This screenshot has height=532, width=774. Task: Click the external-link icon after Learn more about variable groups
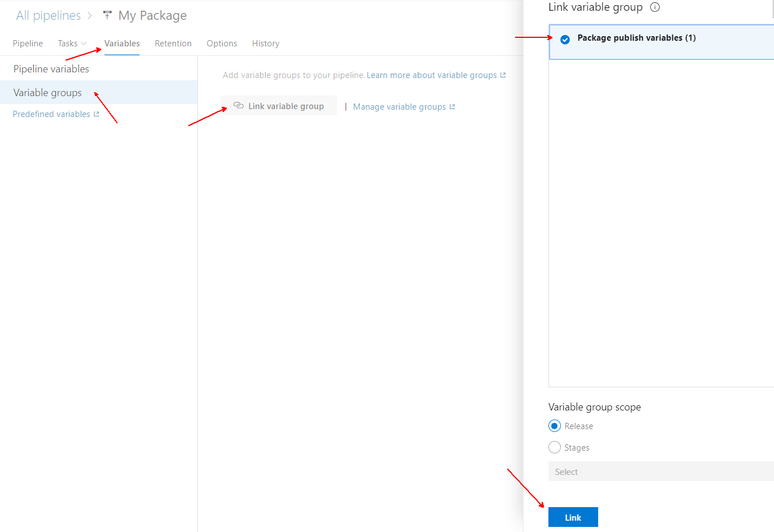[x=503, y=74]
